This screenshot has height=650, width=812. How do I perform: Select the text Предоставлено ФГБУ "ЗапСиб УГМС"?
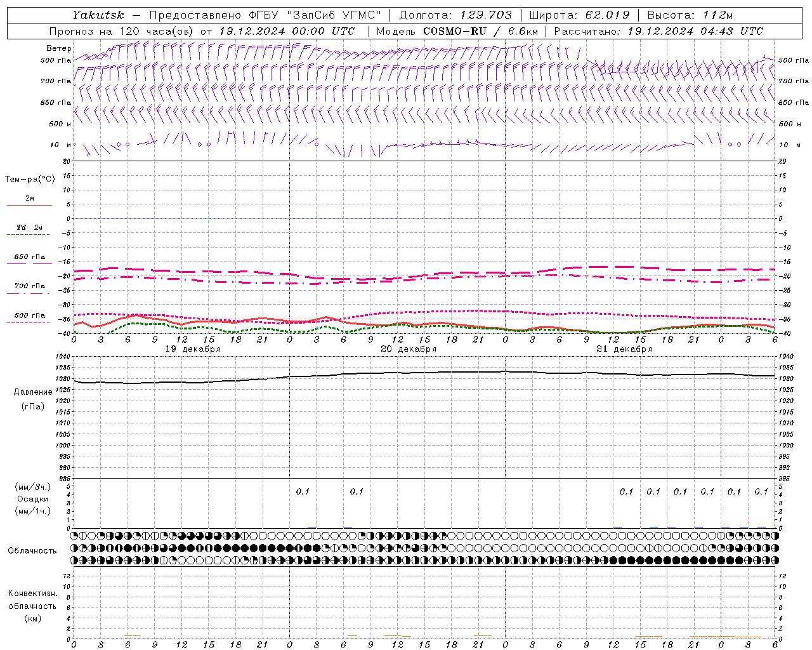(264, 15)
